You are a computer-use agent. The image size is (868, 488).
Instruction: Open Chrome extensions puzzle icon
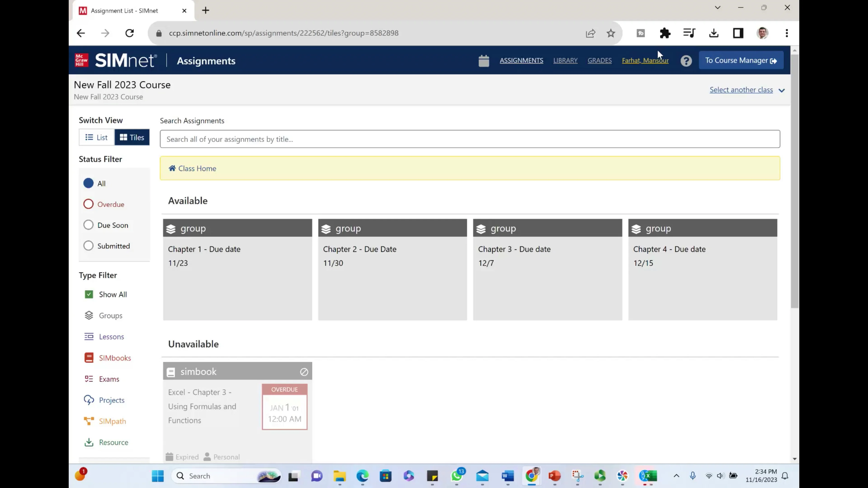click(665, 33)
